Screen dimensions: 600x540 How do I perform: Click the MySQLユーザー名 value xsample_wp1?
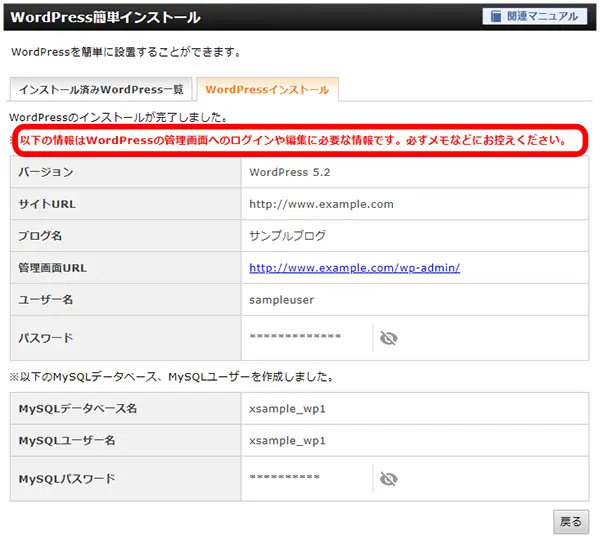287,440
